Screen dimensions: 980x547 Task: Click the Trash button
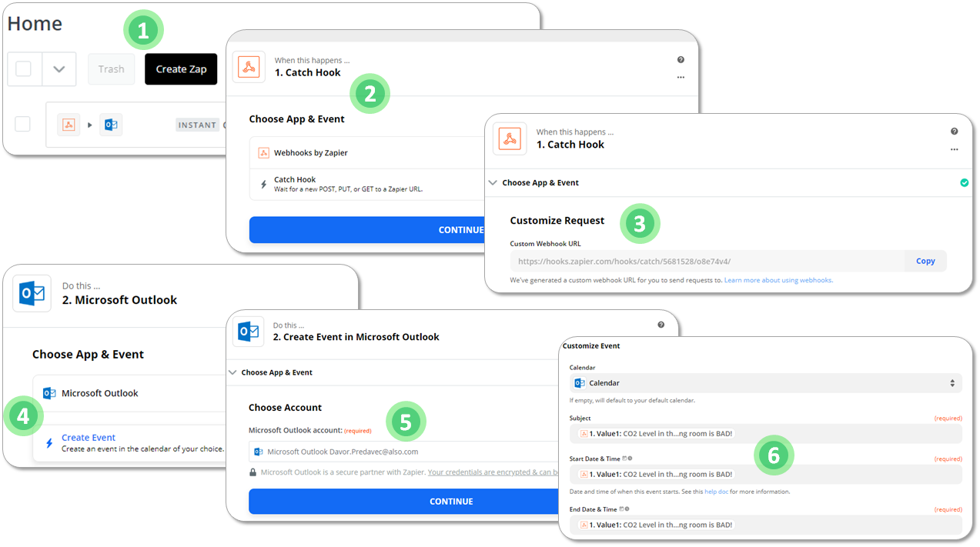click(111, 68)
